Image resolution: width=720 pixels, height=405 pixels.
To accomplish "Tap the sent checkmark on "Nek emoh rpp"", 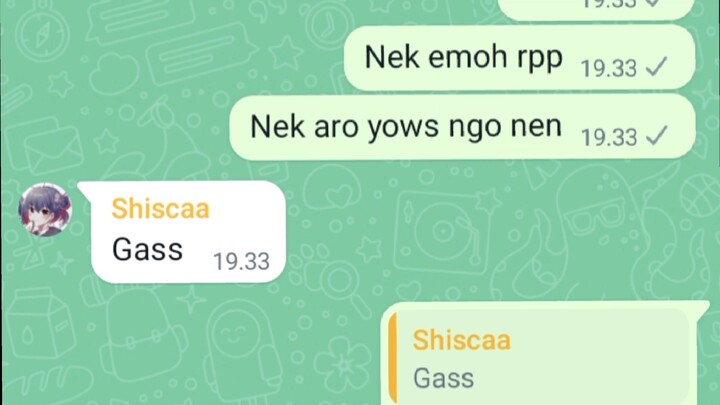I will point(656,68).
